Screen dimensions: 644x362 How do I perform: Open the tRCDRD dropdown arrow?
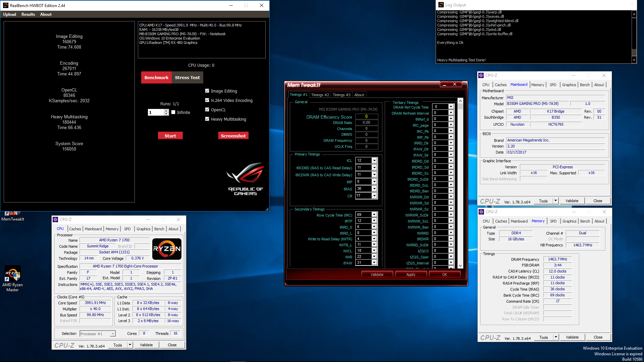[x=374, y=168]
